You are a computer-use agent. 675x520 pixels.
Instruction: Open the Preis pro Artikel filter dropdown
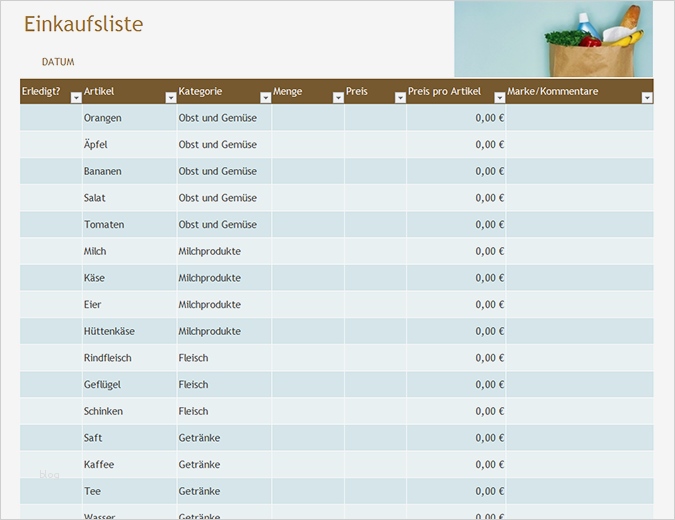(x=499, y=98)
